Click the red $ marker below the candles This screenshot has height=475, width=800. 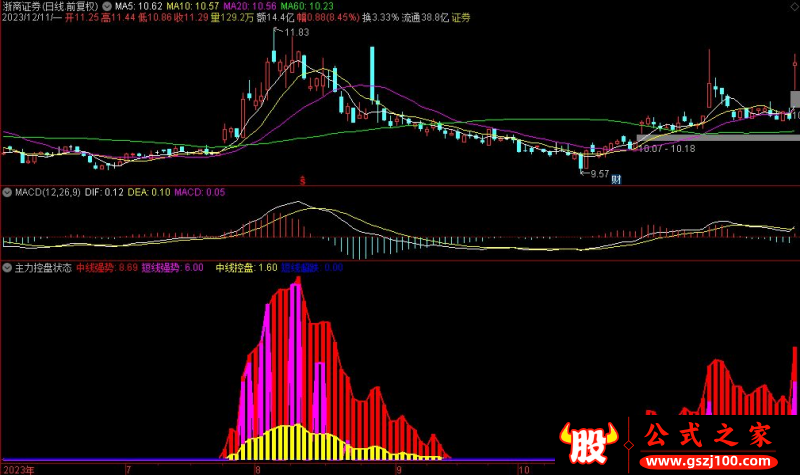pyautogui.click(x=303, y=180)
